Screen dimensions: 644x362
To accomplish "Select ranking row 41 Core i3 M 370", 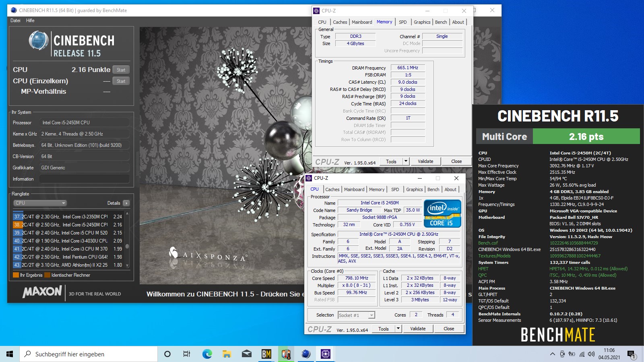I will click(x=68, y=249).
